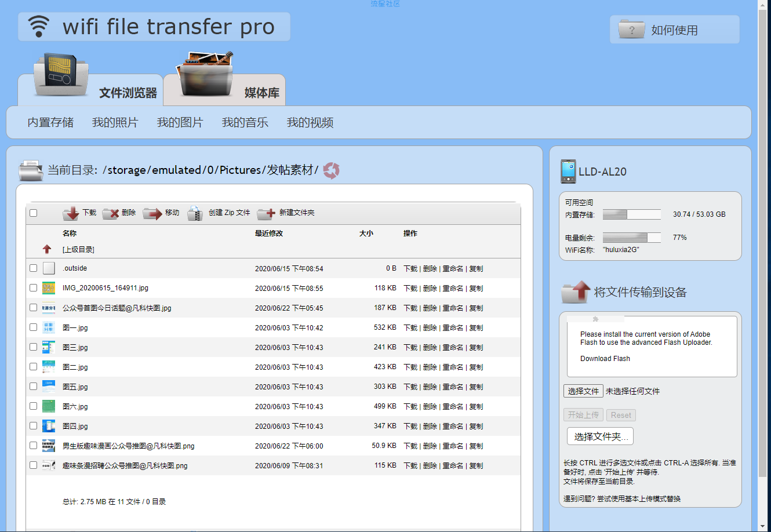771x532 pixels.
Task: Toggle the select-all checkbox in toolbar
Action: (33, 213)
